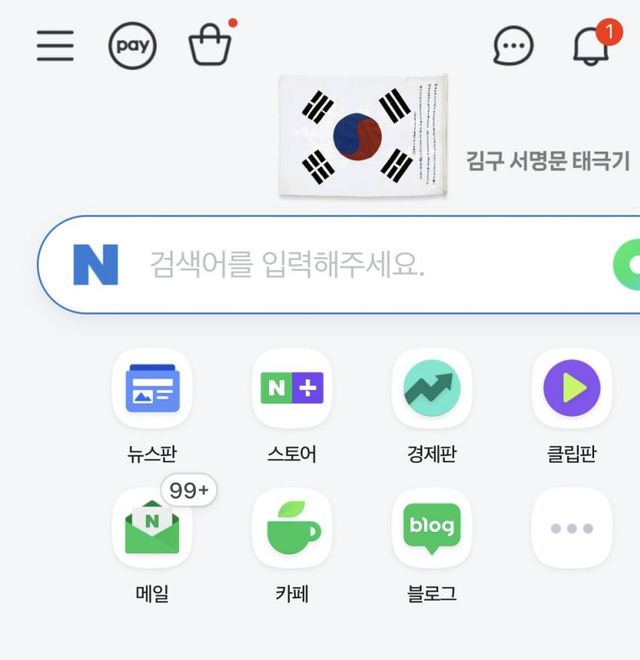Screen dimensions: 640x660
Task: Tap the green circular button in search bar
Action: tap(627, 265)
